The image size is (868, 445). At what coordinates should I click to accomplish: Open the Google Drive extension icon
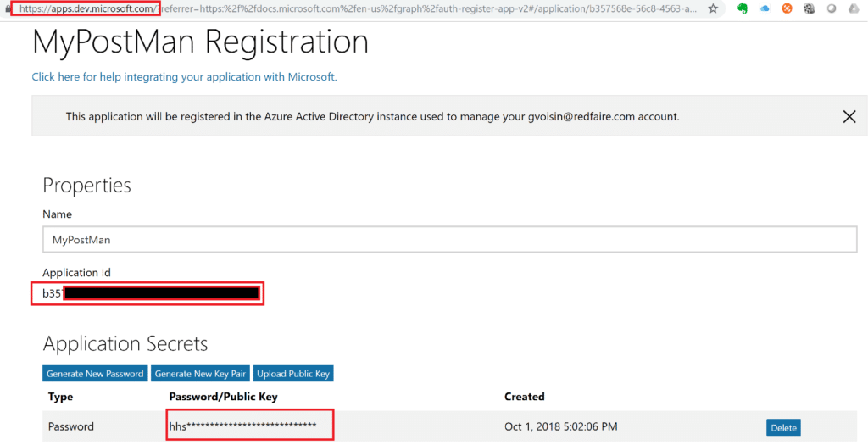pyautogui.click(x=854, y=8)
